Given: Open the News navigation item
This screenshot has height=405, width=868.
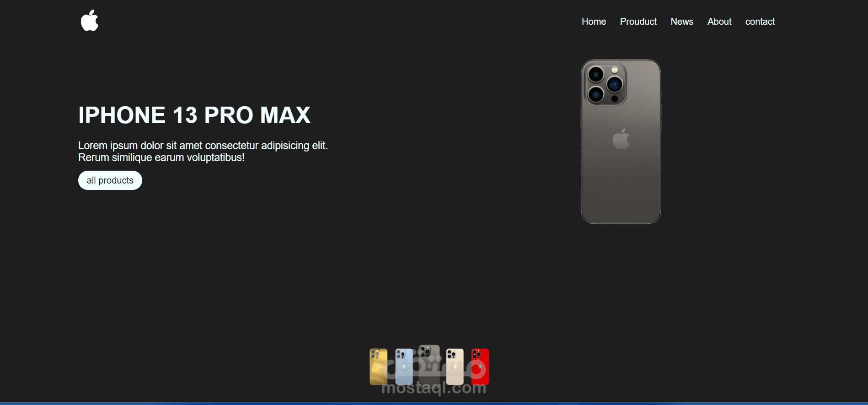Looking at the screenshot, I should click(x=682, y=22).
